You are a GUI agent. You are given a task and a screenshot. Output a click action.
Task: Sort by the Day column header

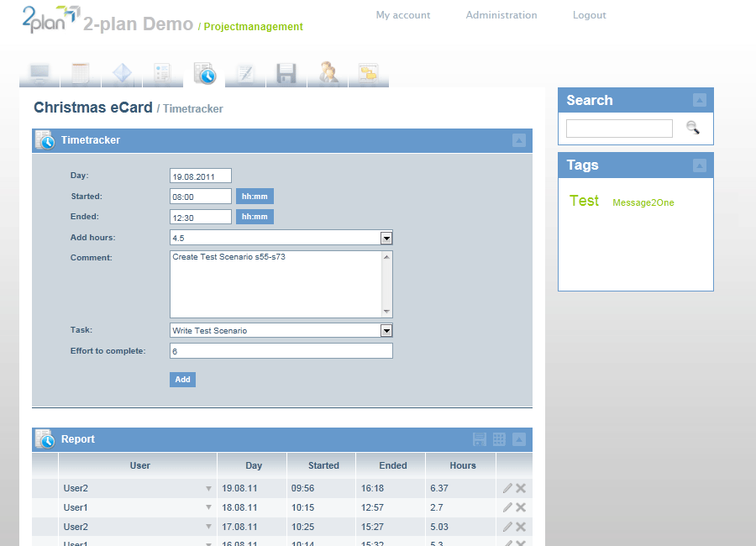point(254,465)
